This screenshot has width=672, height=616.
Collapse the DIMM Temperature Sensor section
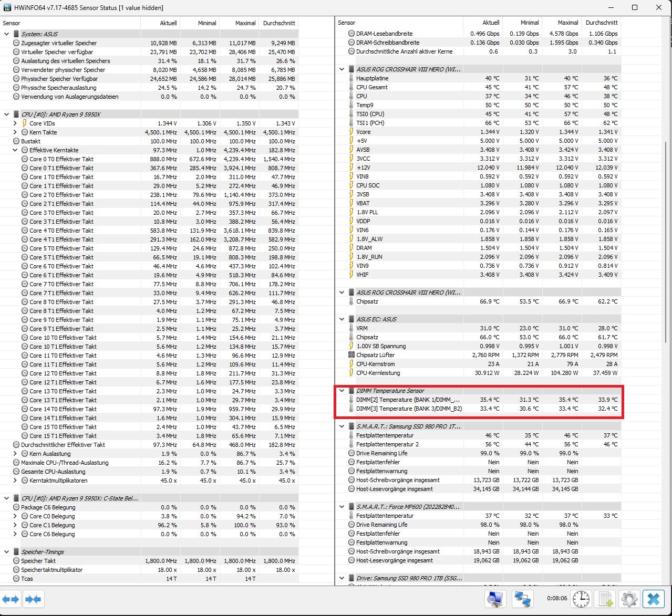point(342,391)
